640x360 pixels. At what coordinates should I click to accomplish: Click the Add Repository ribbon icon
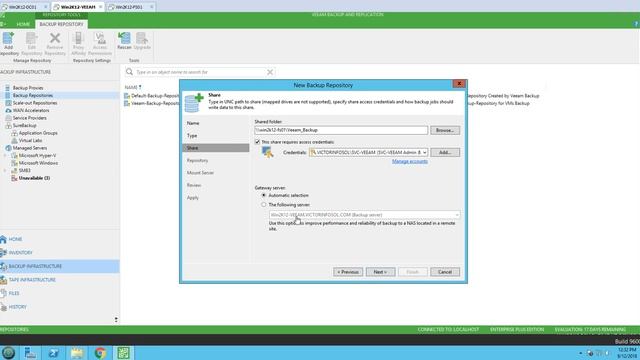click(8, 44)
